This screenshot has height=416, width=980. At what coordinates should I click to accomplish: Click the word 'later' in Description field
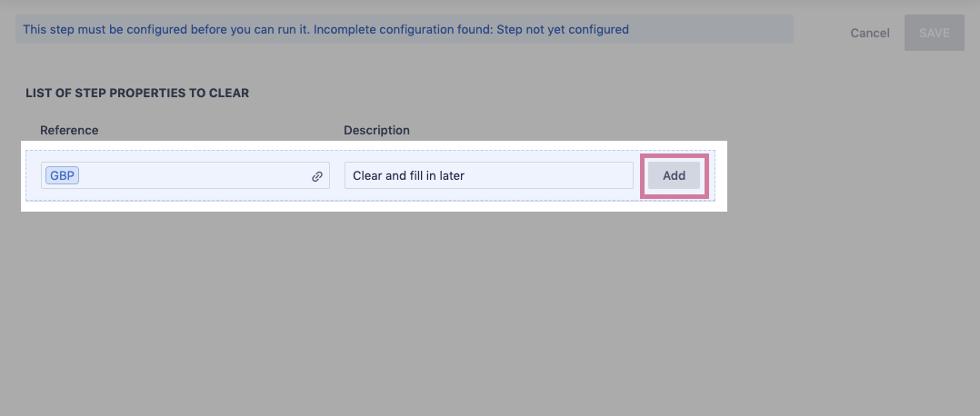(x=452, y=175)
